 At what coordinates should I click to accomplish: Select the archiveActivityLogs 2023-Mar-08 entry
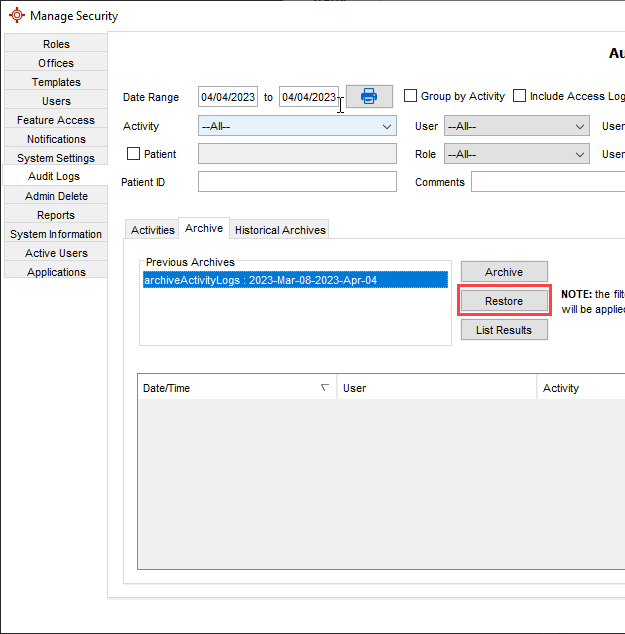click(x=260, y=281)
